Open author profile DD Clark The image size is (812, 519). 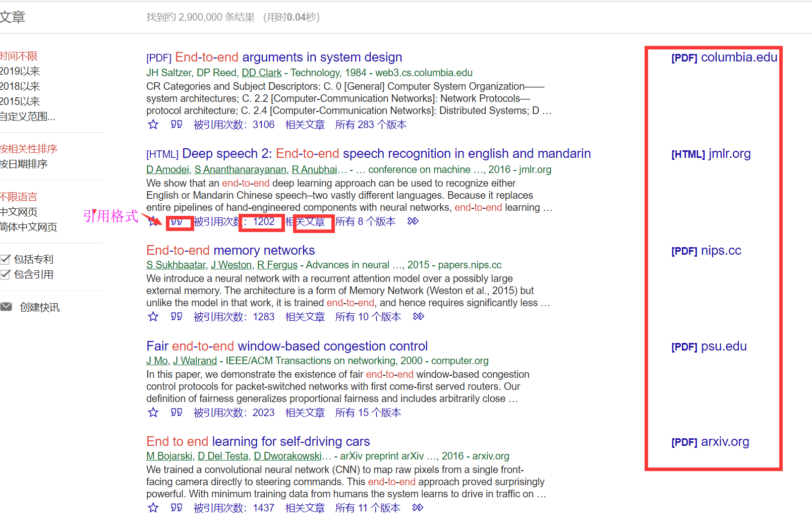point(262,73)
